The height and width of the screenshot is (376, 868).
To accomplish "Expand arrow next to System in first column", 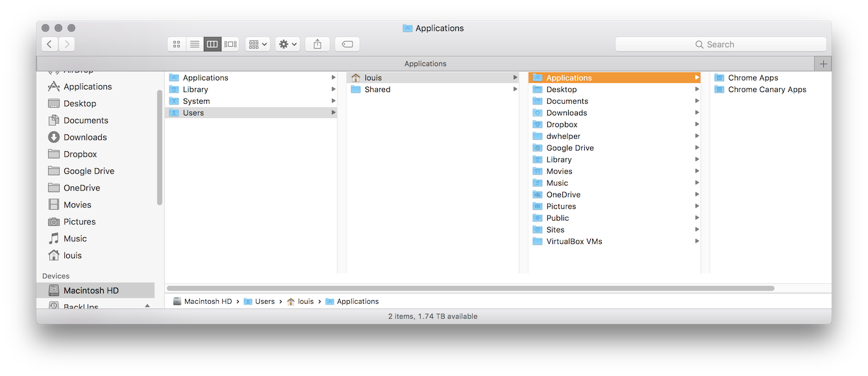I will [x=334, y=101].
